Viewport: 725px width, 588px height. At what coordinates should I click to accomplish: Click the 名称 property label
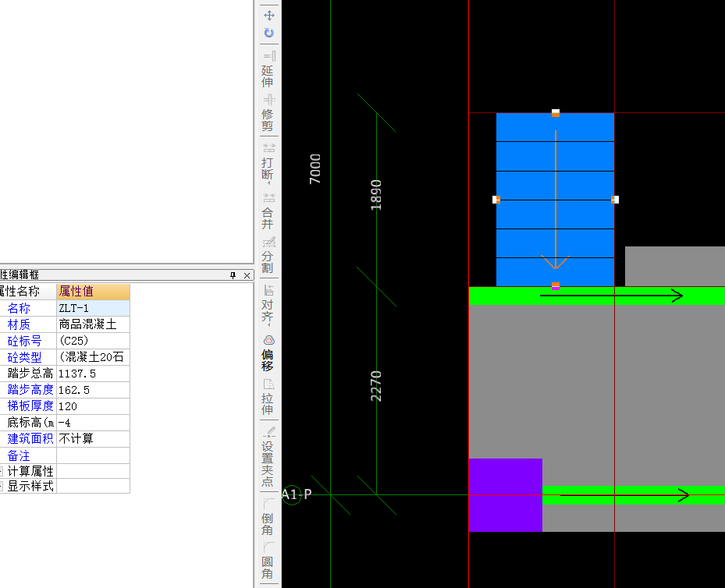point(19,308)
